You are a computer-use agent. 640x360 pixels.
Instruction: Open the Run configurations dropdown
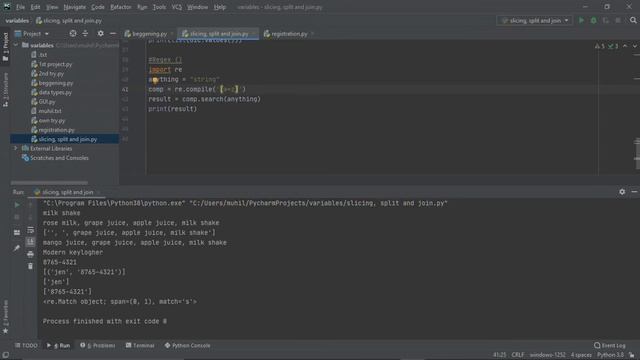coord(535,20)
